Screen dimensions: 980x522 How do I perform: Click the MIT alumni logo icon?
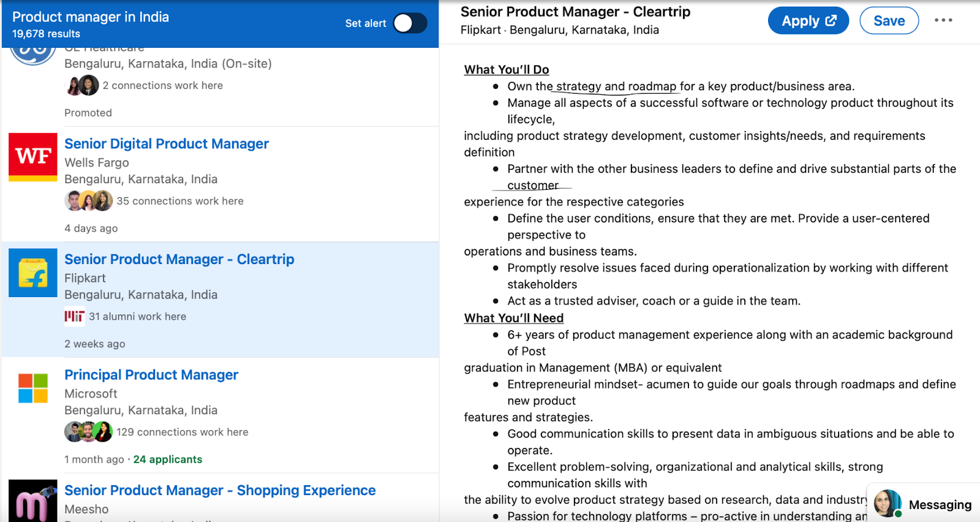[74, 316]
